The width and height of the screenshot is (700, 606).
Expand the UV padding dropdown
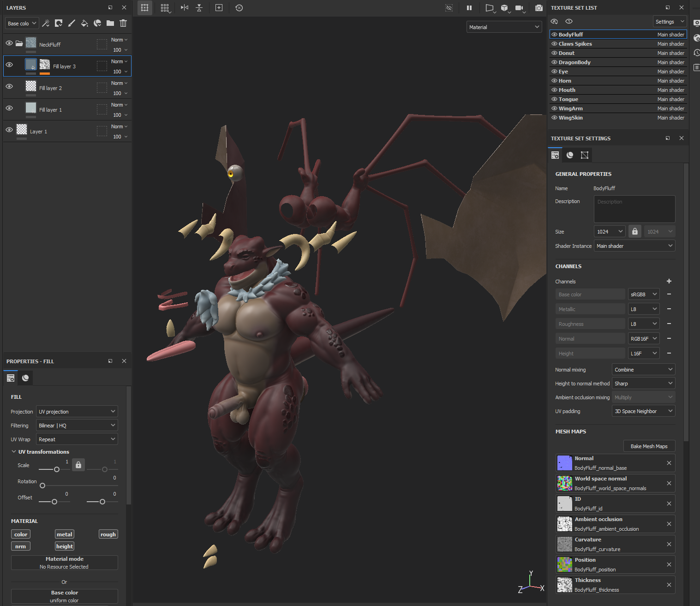643,411
